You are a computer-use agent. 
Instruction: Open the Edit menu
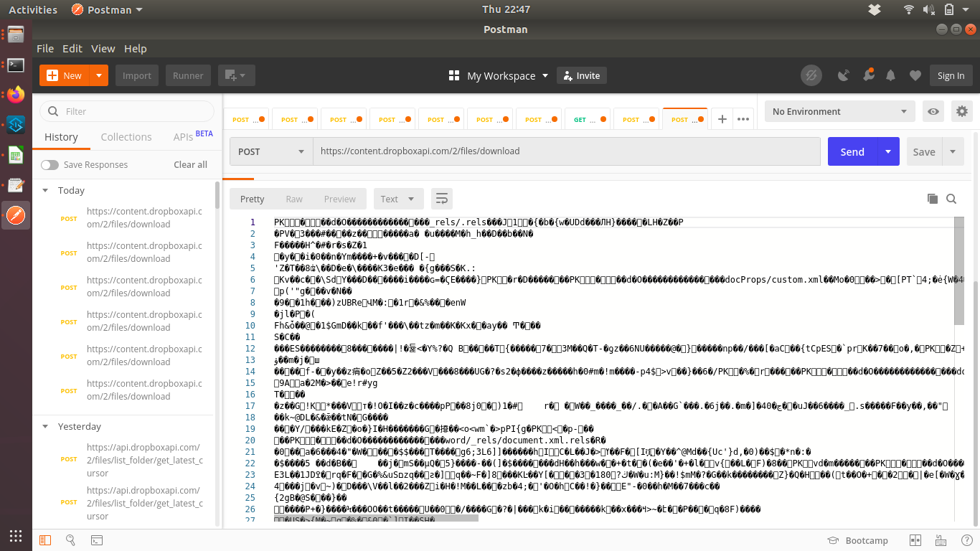tap(72, 48)
